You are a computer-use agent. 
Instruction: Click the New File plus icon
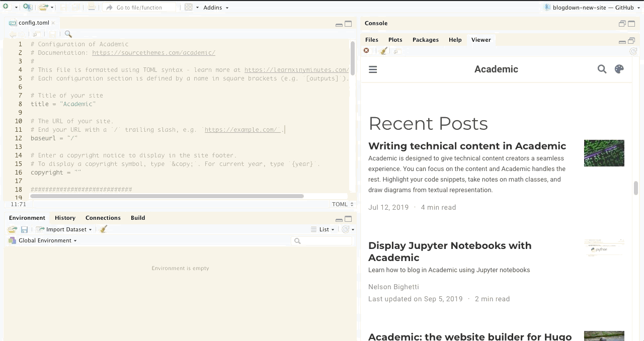tap(6, 8)
